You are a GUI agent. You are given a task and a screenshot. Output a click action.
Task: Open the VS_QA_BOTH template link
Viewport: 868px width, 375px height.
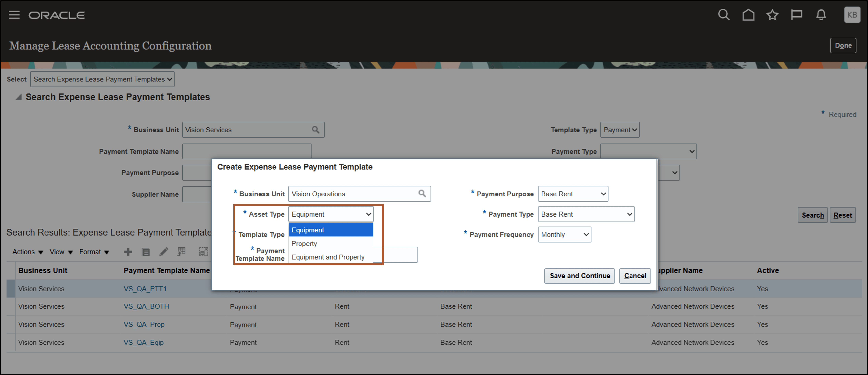tap(146, 306)
